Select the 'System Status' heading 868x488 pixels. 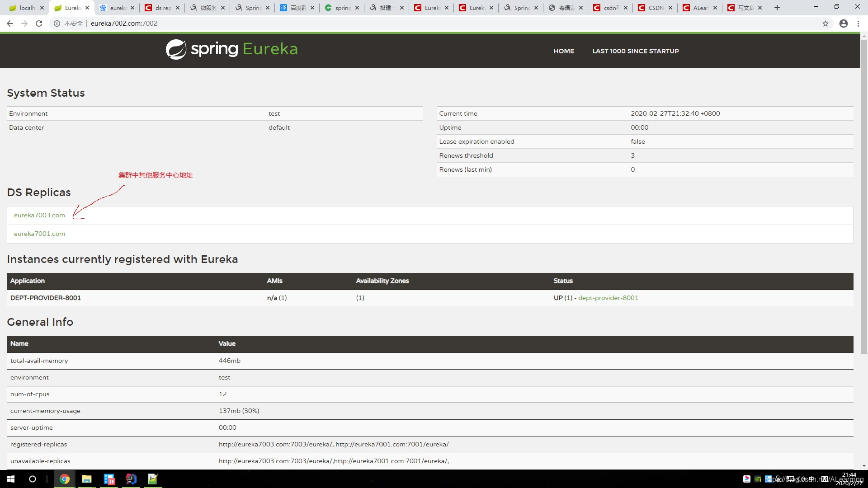click(46, 93)
